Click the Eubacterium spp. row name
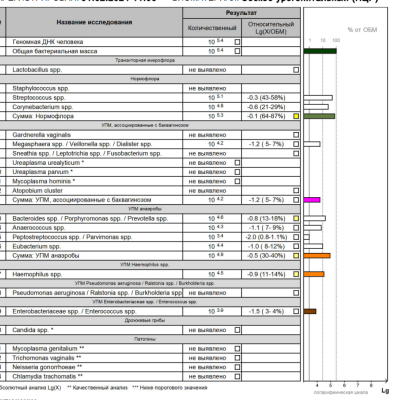This screenshot has width=400, height=400. pyautogui.click(x=36, y=247)
